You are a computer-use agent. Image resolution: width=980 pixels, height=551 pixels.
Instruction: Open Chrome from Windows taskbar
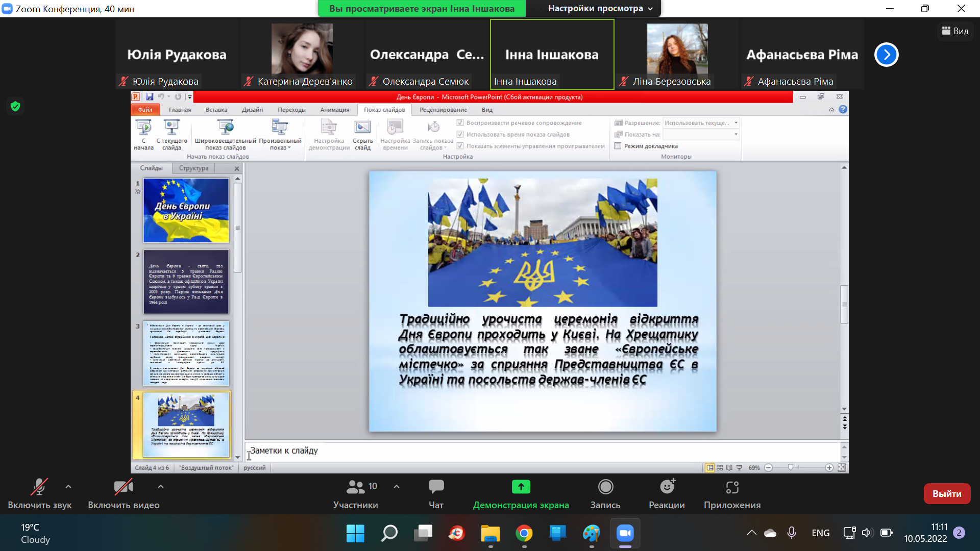pyautogui.click(x=524, y=533)
